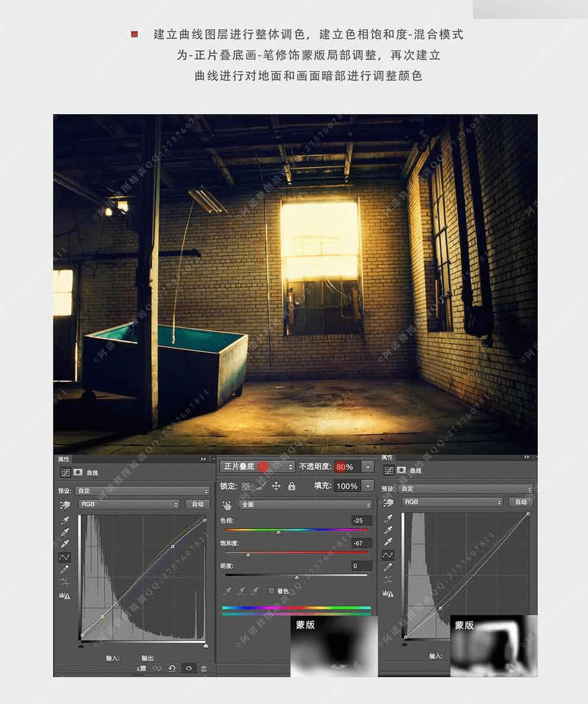This screenshot has height=704, width=588.
Task: Toggle lock transparent pixels
Action: (x=246, y=487)
